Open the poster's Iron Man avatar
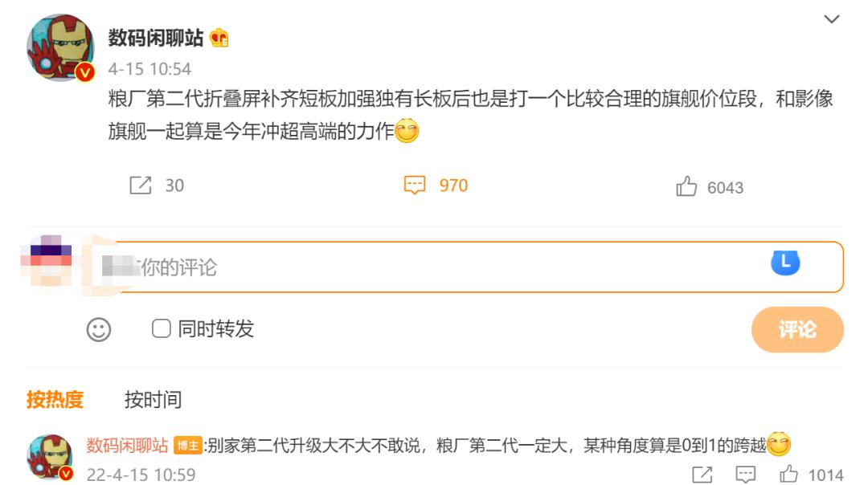Image resolution: width=868 pixels, height=485 pixels. click(61, 47)
